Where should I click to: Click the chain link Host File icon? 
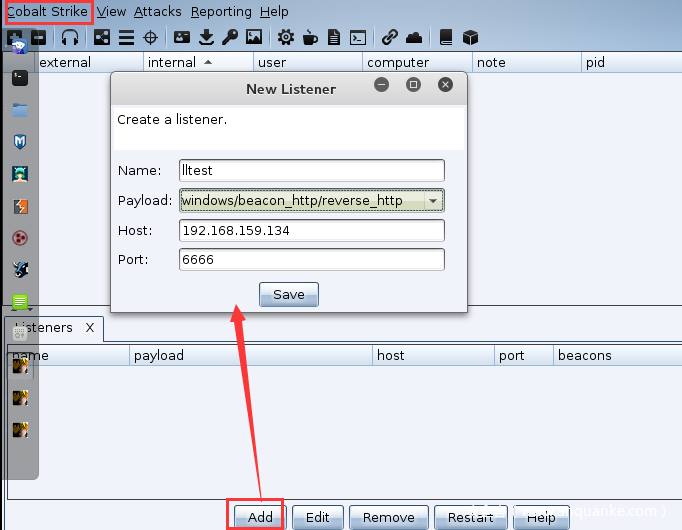(390, 37)
